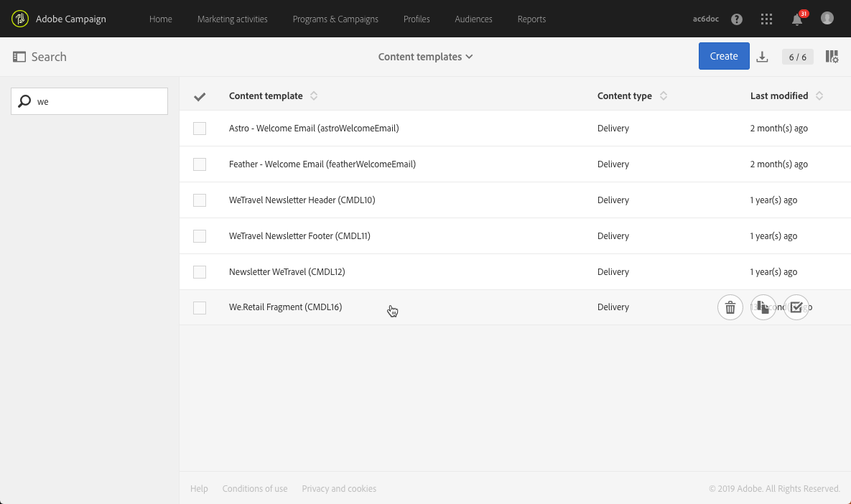Click Delivery in We.Retail Fragment row

(x=613, y=307)
